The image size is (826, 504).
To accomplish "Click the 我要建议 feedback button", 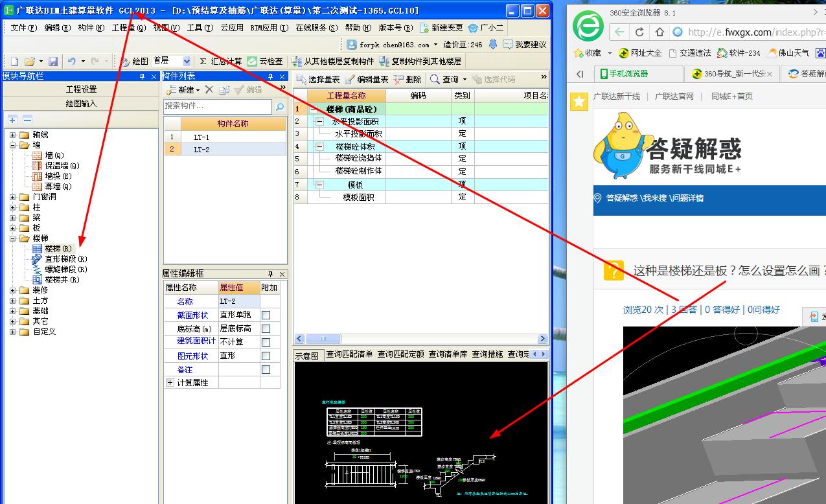I will pos(524,45).
